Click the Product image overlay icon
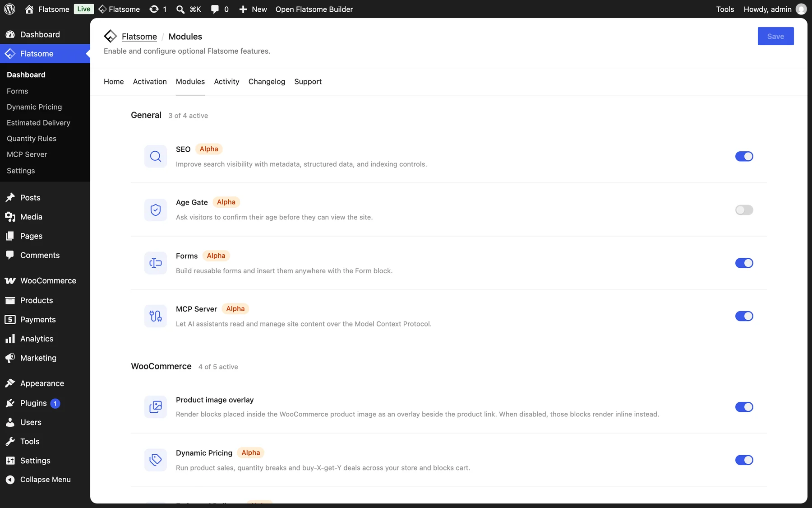The height and width of the screenshot is (508, 812). 156,407
